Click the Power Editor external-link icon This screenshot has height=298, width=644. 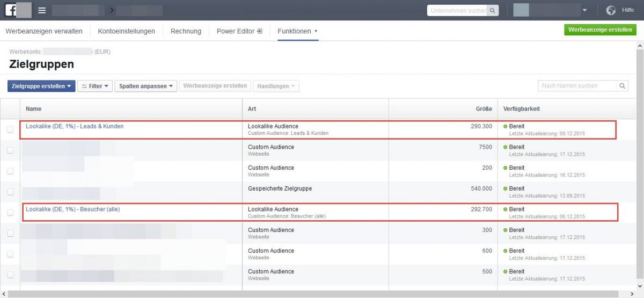point(260,31)
